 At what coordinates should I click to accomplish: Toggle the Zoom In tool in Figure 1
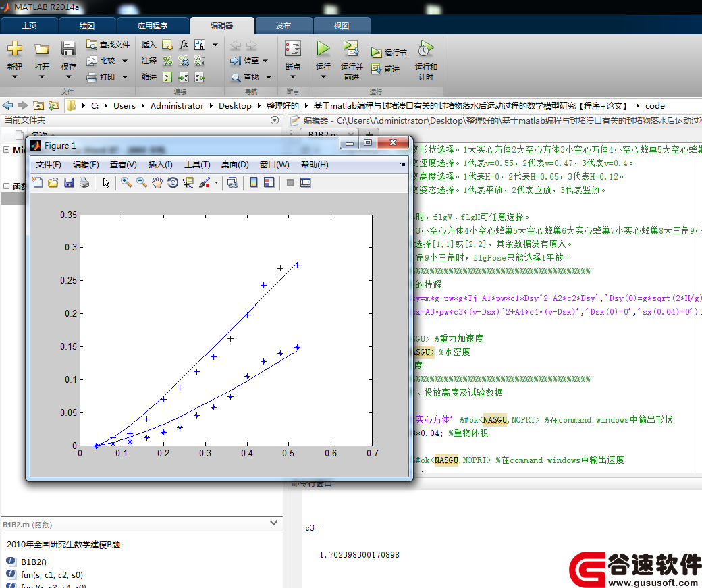tap(126, 182)
